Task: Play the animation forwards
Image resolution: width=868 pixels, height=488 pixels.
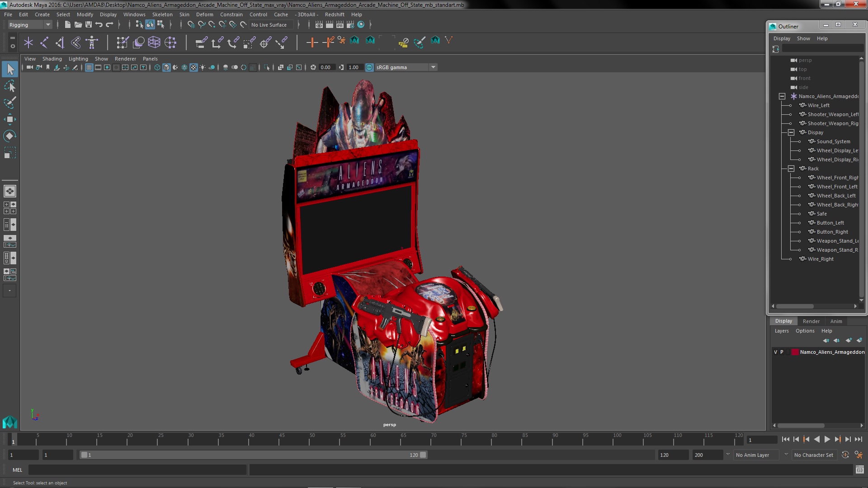Action: point(827,439)
